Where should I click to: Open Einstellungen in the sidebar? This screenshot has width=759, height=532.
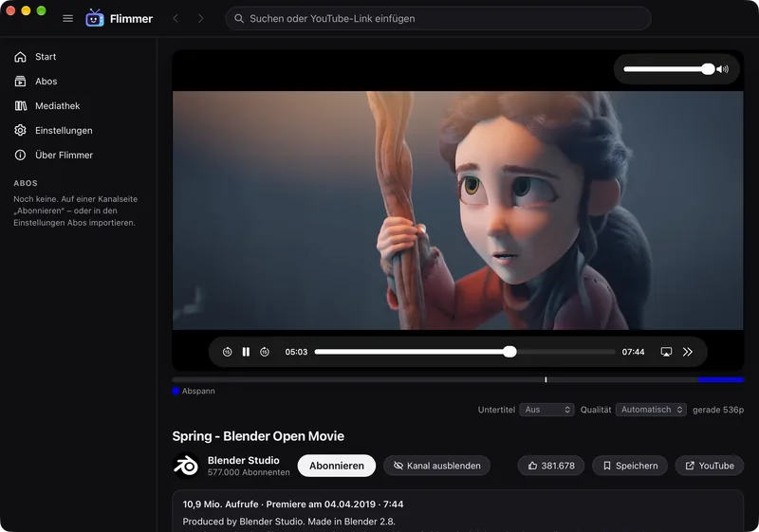pyautogui.click(x=79, y=131)
